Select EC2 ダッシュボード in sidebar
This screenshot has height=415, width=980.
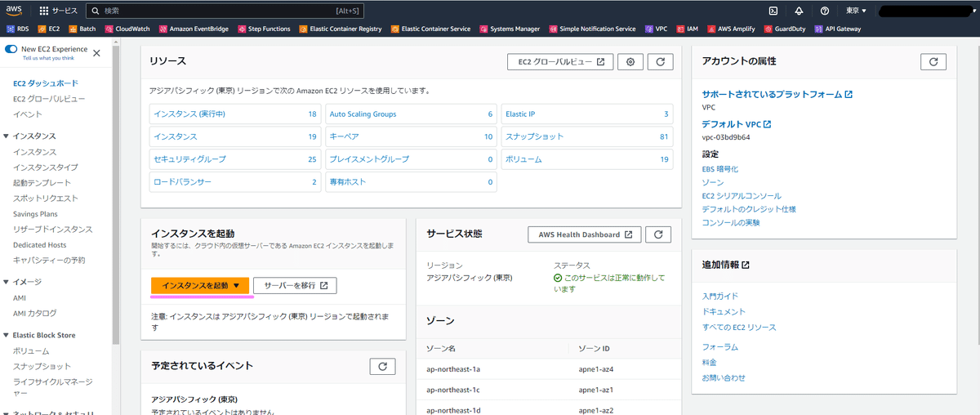click(x=46, y=83)
